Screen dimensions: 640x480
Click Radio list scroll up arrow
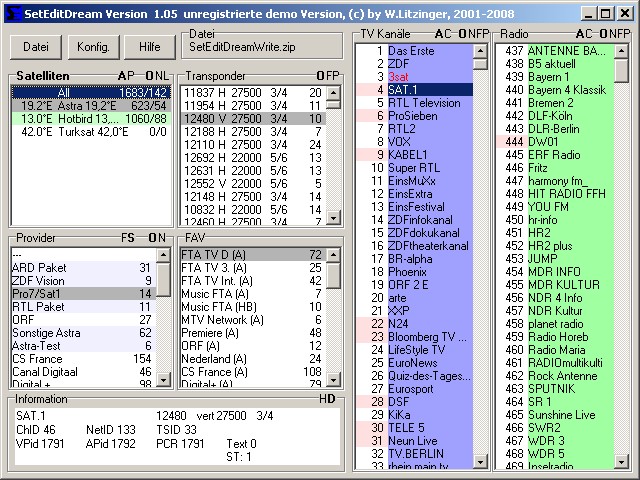pos(621,51)
